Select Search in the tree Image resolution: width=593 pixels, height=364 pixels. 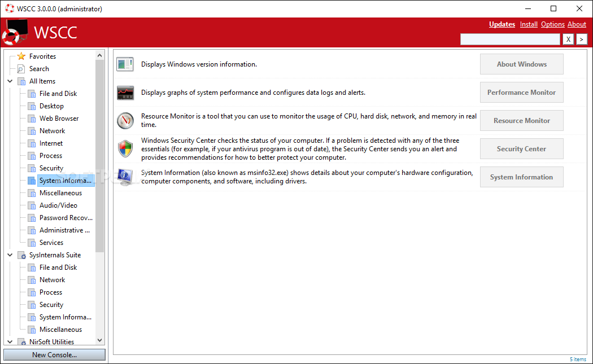(x=39, y=69)
